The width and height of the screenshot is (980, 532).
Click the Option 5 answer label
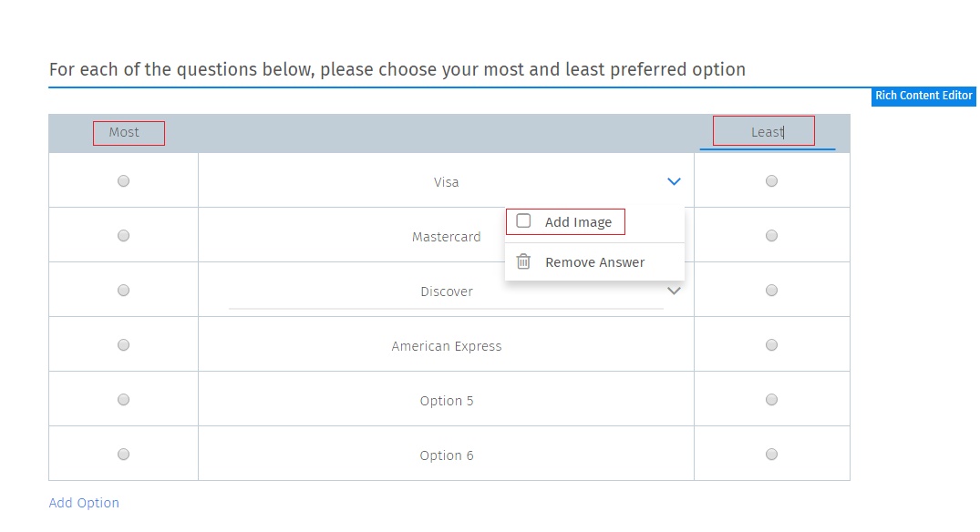pyautogui.click(x=447, y=401)
